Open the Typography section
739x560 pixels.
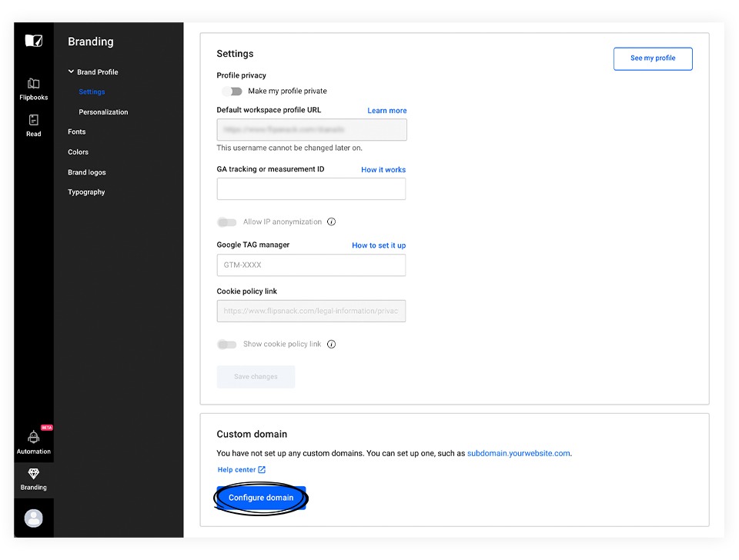[85, 192]
